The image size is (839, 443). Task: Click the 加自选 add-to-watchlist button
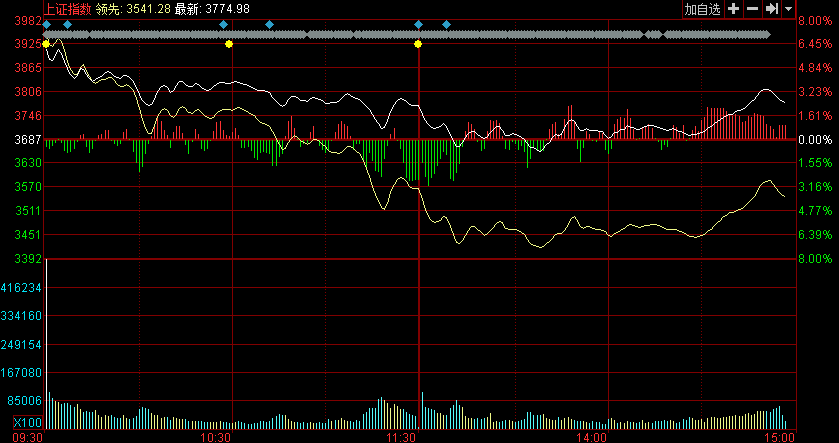(x=702, y=9)
